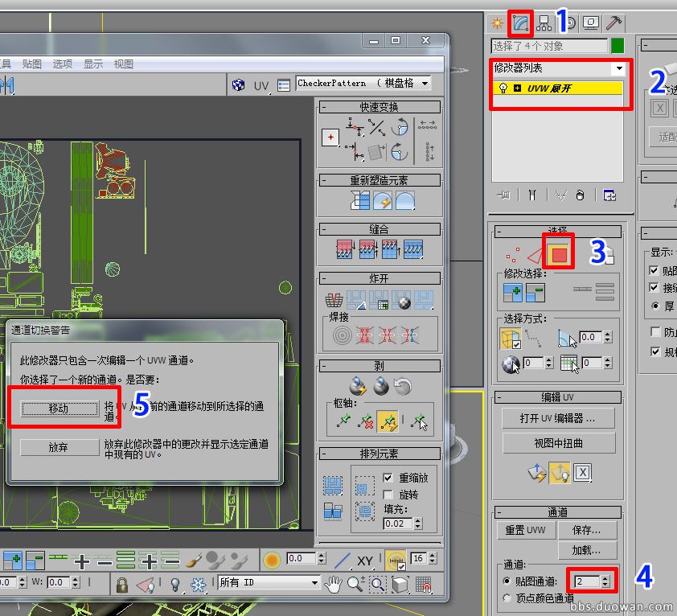677x616 pixels.
Task: Click the paint brush selection icon
Action: [194, 559]
